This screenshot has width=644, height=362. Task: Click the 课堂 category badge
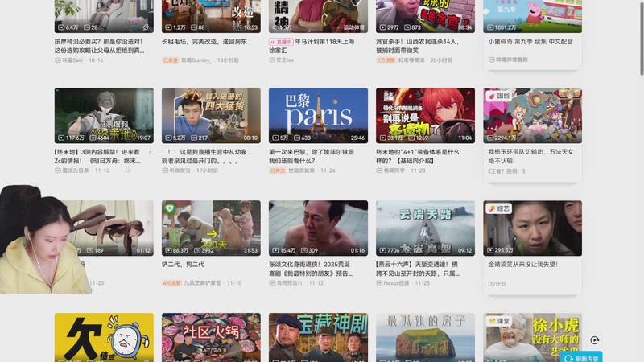(x=499, y=321)
